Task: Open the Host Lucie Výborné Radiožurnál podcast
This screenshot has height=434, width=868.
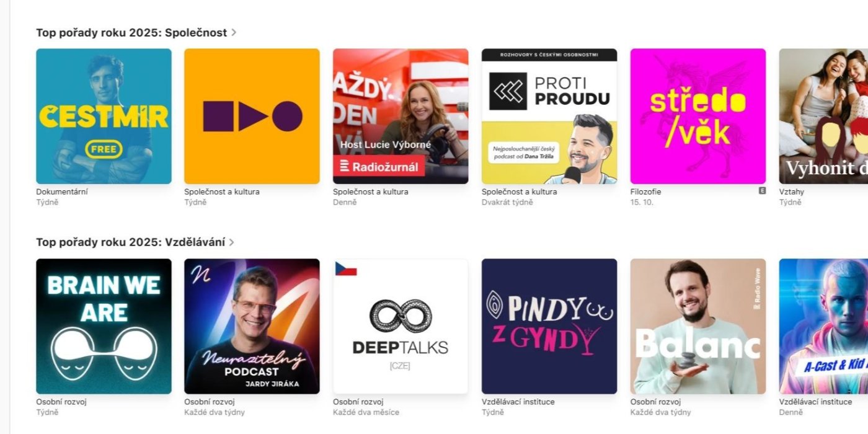Action: point(401,116)
